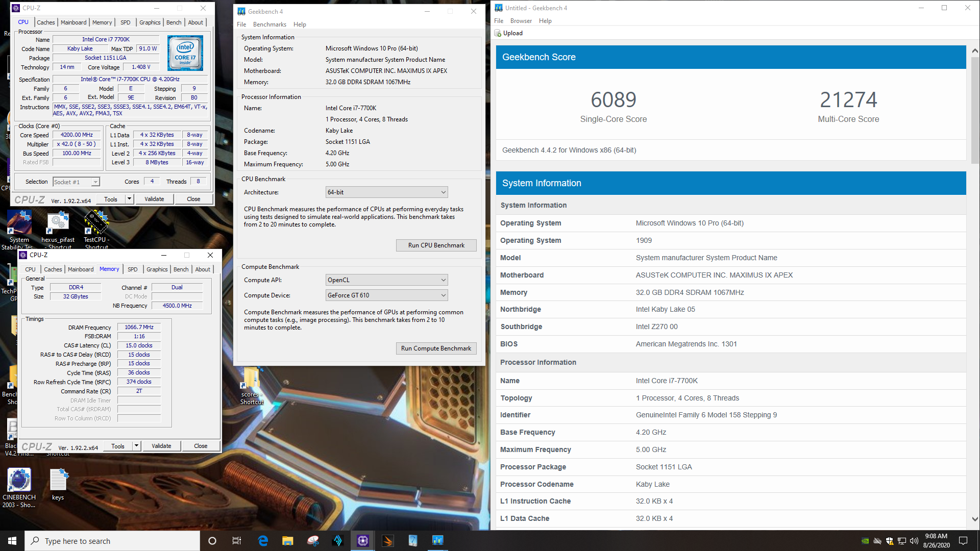Image resolution: width=980 pixels, height=551 pixels.
Task: Click the speaker volume tray icon
Action: click(x=914, y=541)
